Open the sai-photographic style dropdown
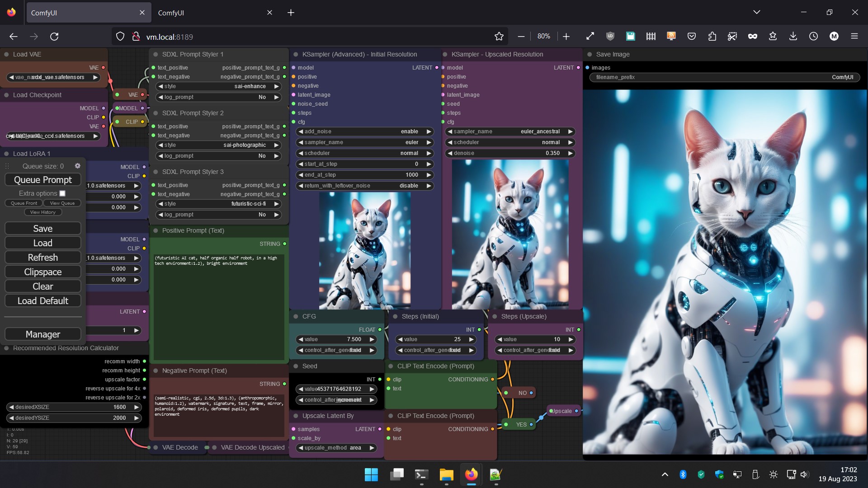The image size is (868, 488). [219, 145]
